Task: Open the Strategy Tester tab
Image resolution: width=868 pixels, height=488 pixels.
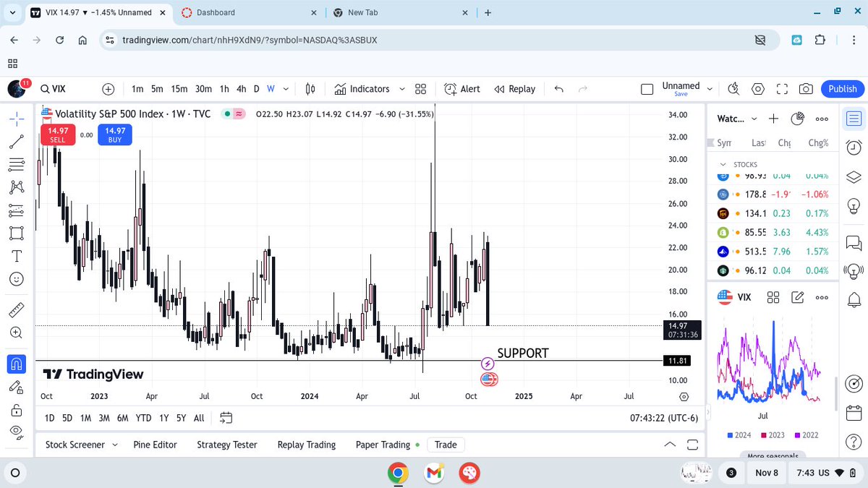Action: coord(227,445)
